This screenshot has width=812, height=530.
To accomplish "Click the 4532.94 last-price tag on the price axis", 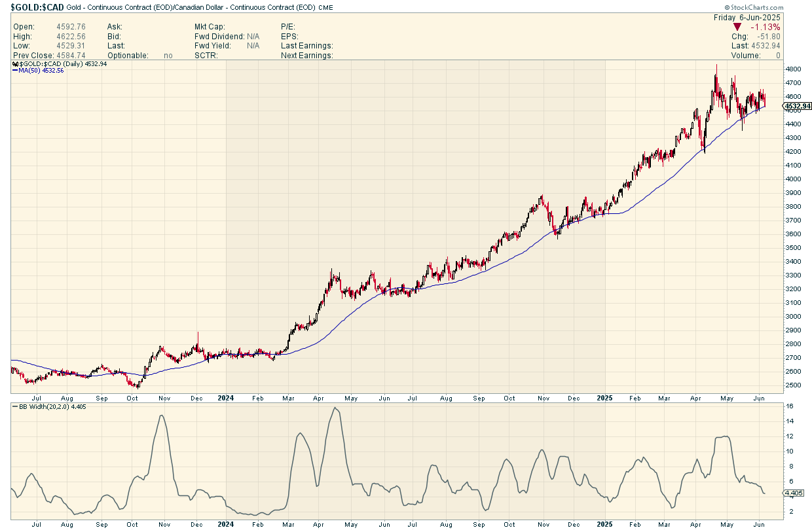I will 797,106.
